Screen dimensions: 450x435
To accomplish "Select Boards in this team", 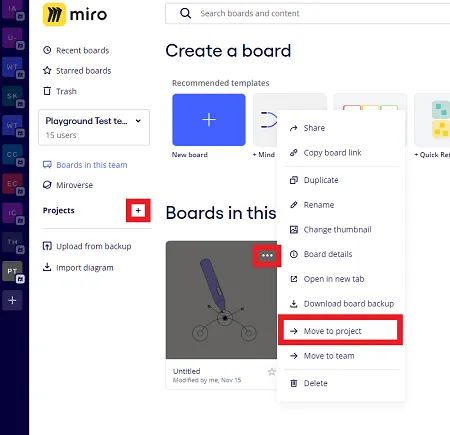I will pyautogui.click(x=85, y=165).
